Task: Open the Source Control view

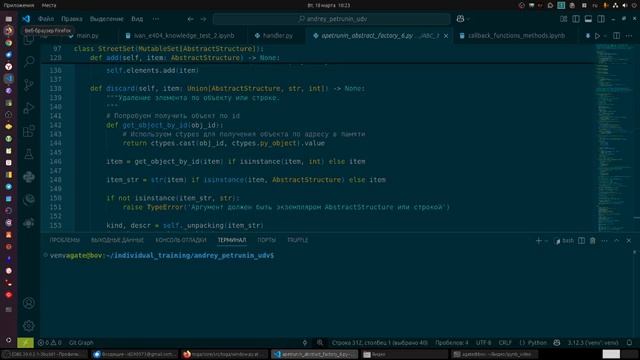Action: (x=29, y=85)
